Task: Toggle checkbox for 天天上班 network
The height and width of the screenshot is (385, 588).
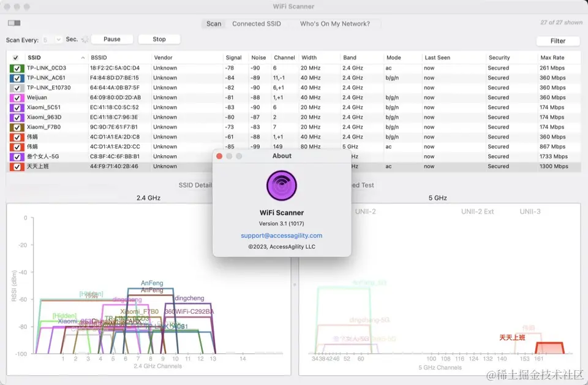Action: pyautogui.click(x=17, y=167)
